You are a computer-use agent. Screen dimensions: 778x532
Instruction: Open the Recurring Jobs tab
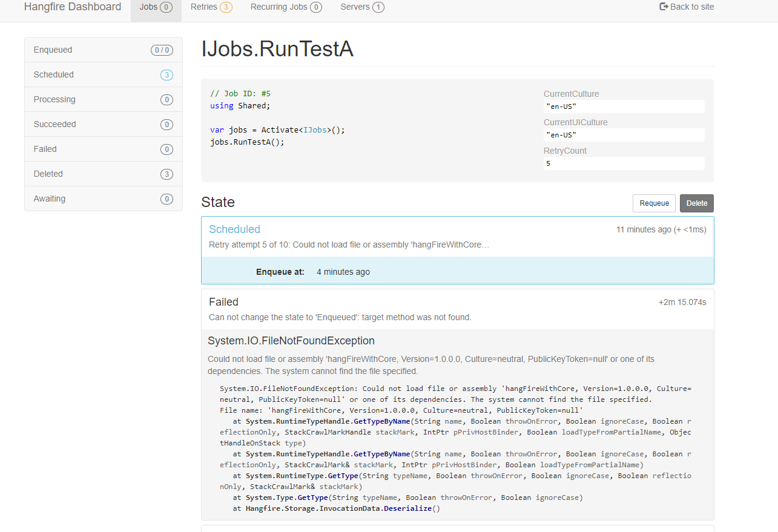coord(280,7)
